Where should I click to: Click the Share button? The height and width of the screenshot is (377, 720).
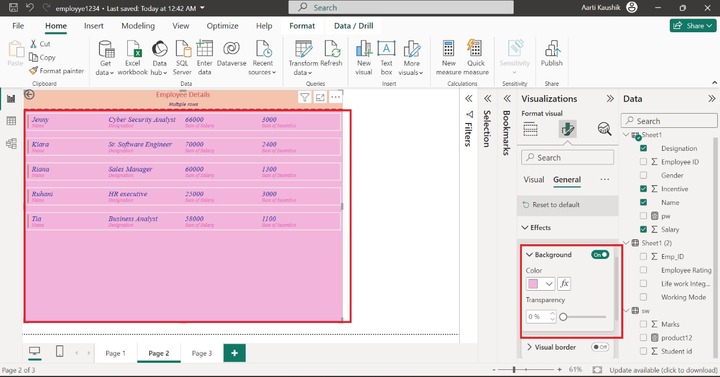pos(693,26)
